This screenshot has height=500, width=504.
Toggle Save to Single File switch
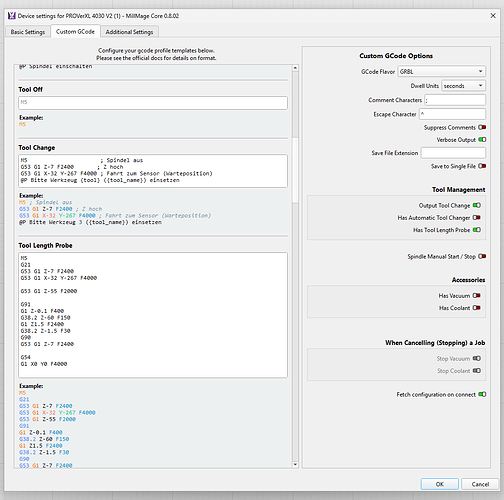coord(482,166)
